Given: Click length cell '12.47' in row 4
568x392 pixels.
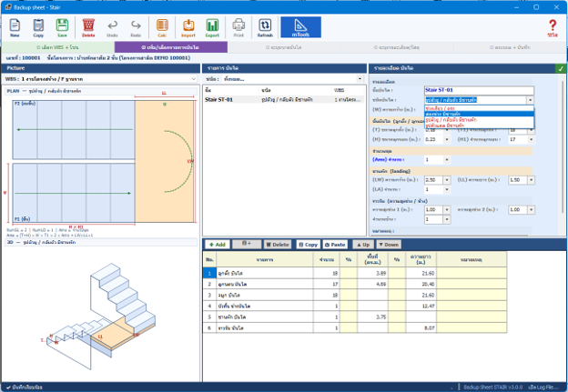Looking at the screenshot, I should click(x=421, y=306).
